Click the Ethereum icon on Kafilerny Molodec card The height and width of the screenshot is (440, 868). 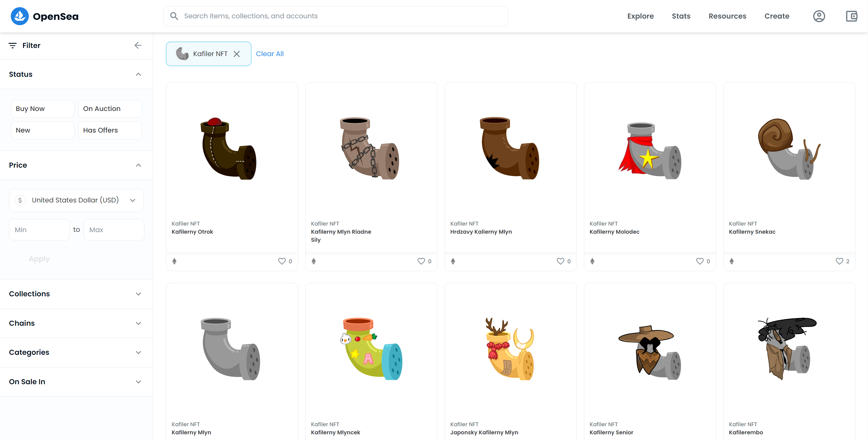click(592, 261)
